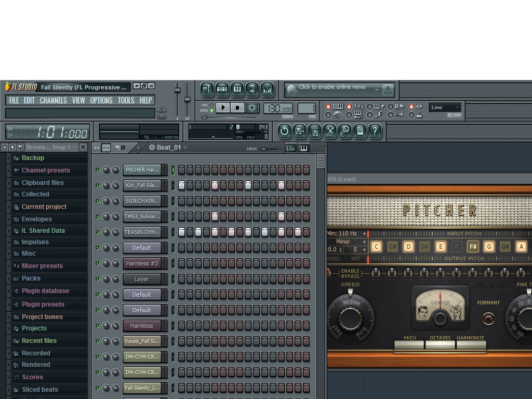Open the audio editor scissors icon
The height and width of the screenshot is (399, 532).
point(329,131)
